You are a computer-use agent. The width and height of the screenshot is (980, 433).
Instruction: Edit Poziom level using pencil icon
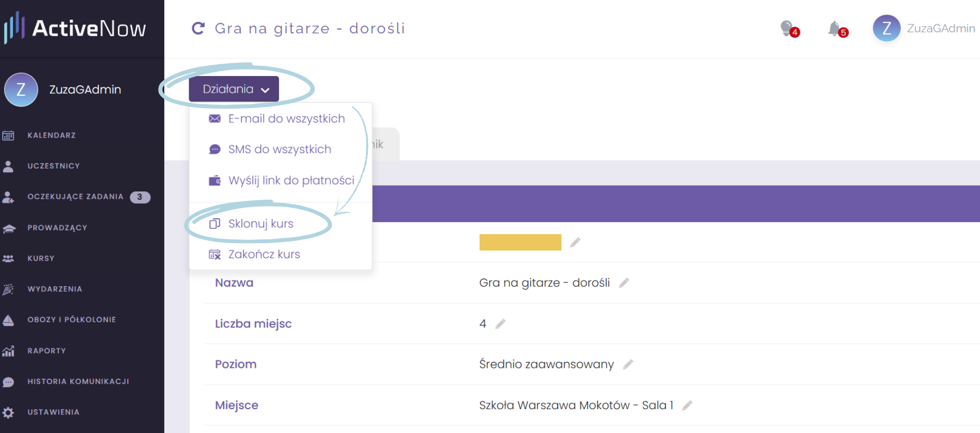click(628, 364)
